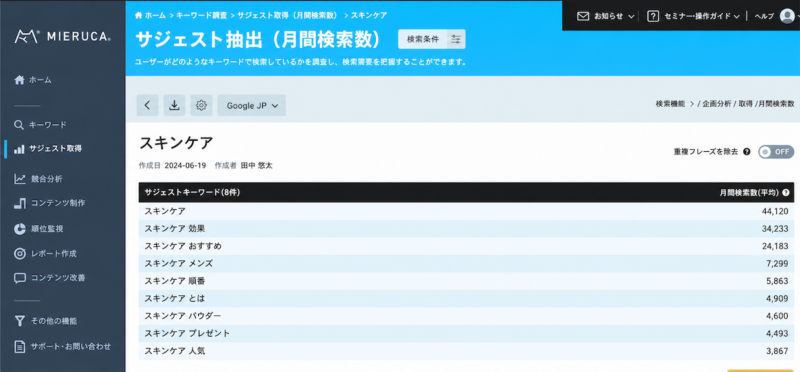Open the お知らせ notifications dropdown

coord(614,16)
